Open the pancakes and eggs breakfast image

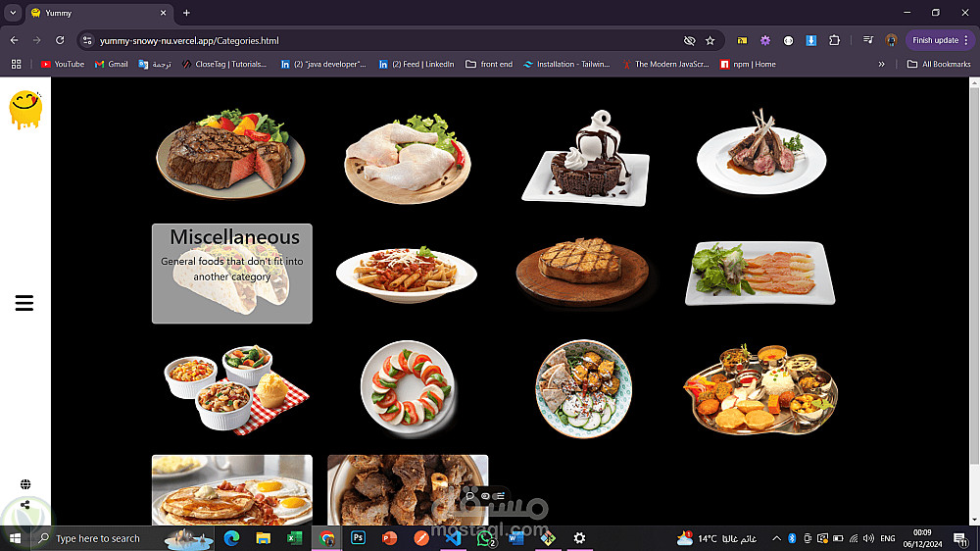tap(232, 489)
